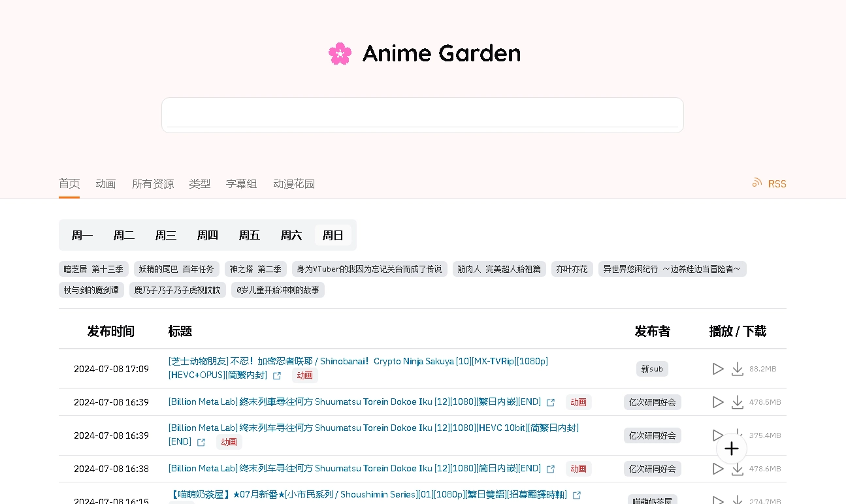
Task: Play the Crypto Ninja Sakuya [10] release
Action: point(718,369)
